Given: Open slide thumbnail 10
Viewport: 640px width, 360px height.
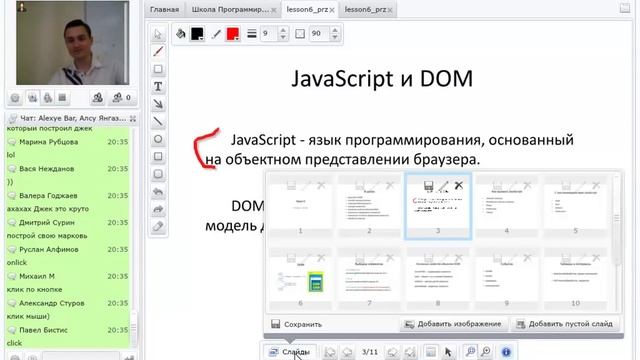Looking at the screenshot, I should pos(575,279).
